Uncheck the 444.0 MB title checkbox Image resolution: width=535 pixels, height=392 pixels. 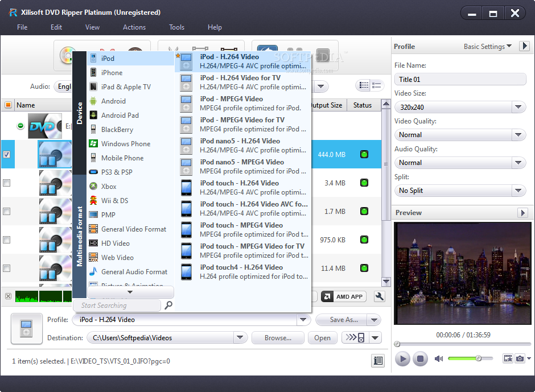tap(6, 154)
